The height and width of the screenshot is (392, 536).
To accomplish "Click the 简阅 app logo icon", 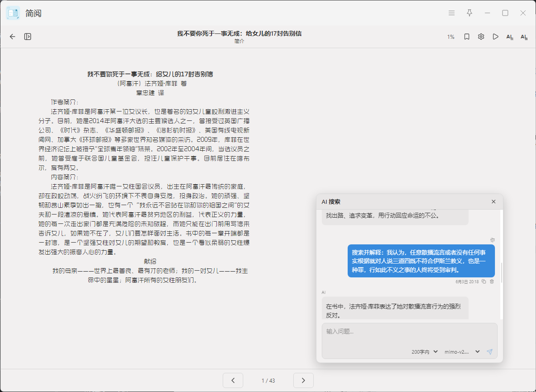I will point(13,13).
